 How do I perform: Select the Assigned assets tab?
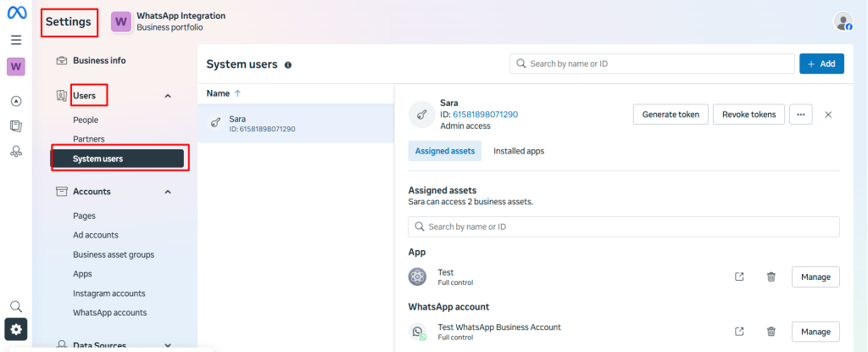coord(445,151)
